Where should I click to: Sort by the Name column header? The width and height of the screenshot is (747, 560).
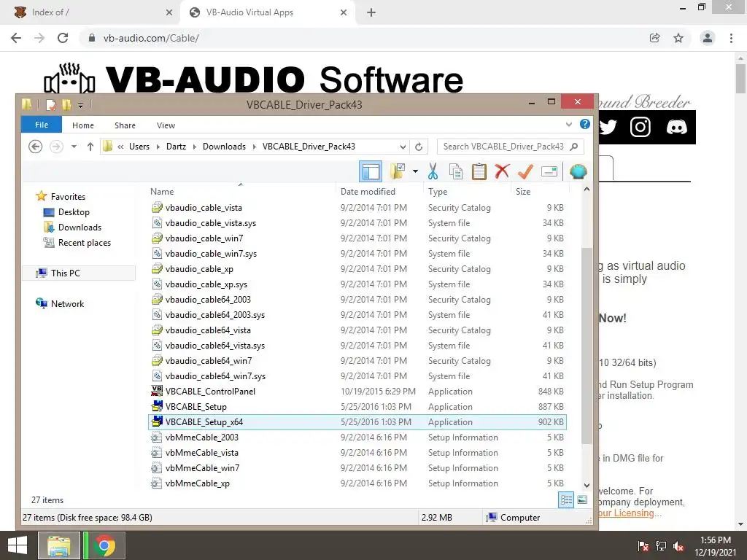162,192
